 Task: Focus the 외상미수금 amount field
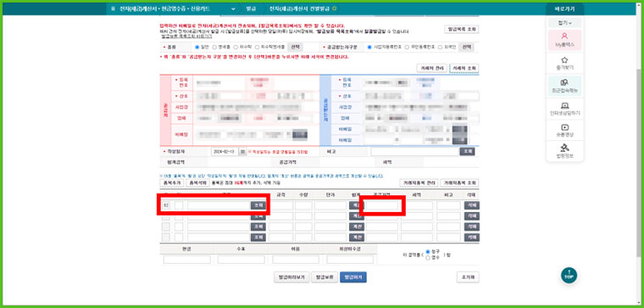coord(350,260)
